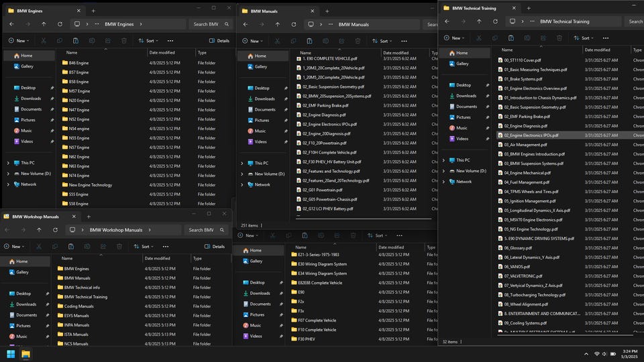Select 02_G01 Powertrain.pdf in BMW Manuals
The image size is (644, 362).
[x=323, y=190]
